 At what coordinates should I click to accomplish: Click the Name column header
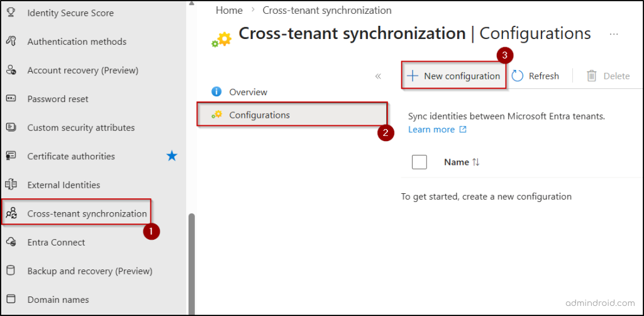(457, 162)
